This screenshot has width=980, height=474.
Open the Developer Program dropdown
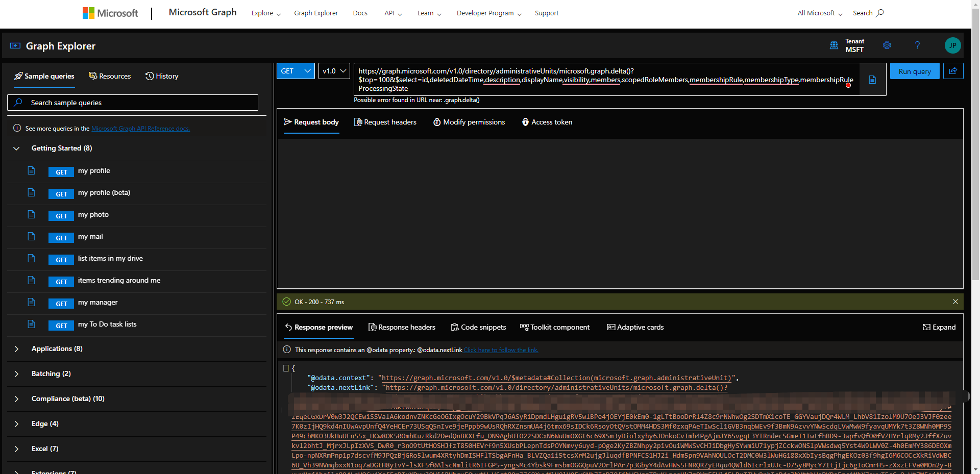(489, 13)
